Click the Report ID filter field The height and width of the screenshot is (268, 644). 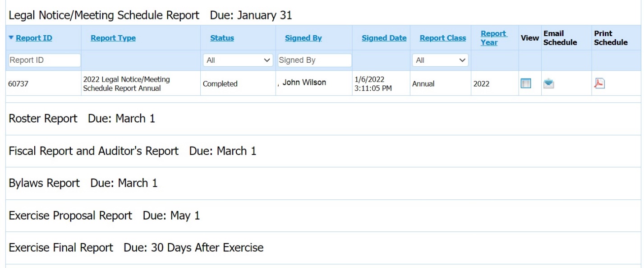point(44,60)
